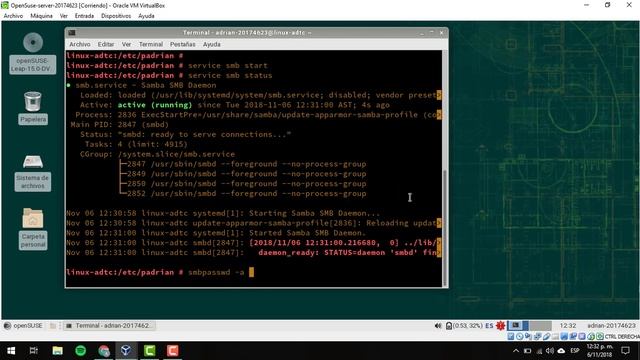This screenshot has width=640, height=360.
Task: Open the green Camtasia taskbar icon
Action: (x=149, y=351)
